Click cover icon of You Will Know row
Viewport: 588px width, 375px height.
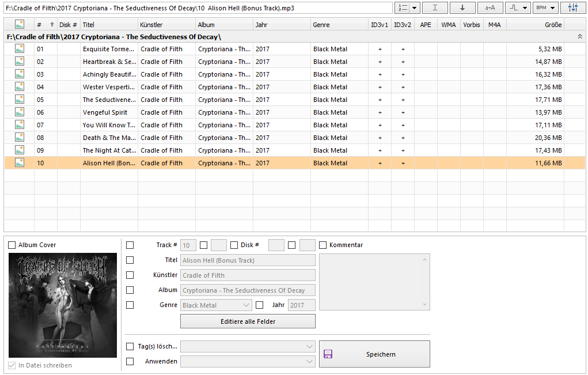[20, 124]
